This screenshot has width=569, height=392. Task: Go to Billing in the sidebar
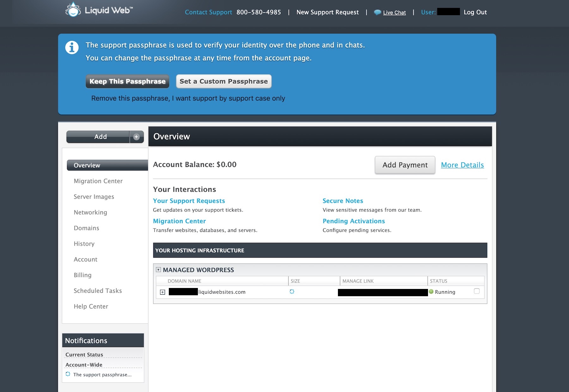point(83,275)
